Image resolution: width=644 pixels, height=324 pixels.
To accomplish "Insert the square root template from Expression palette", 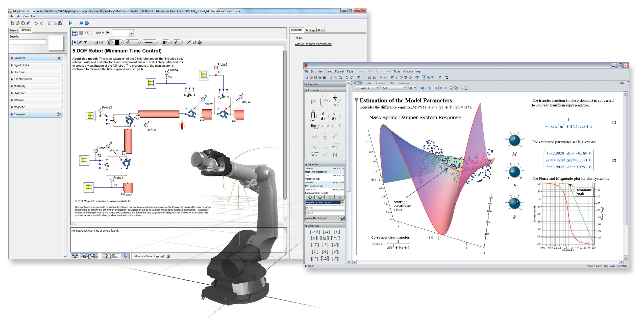I will 335,146.
